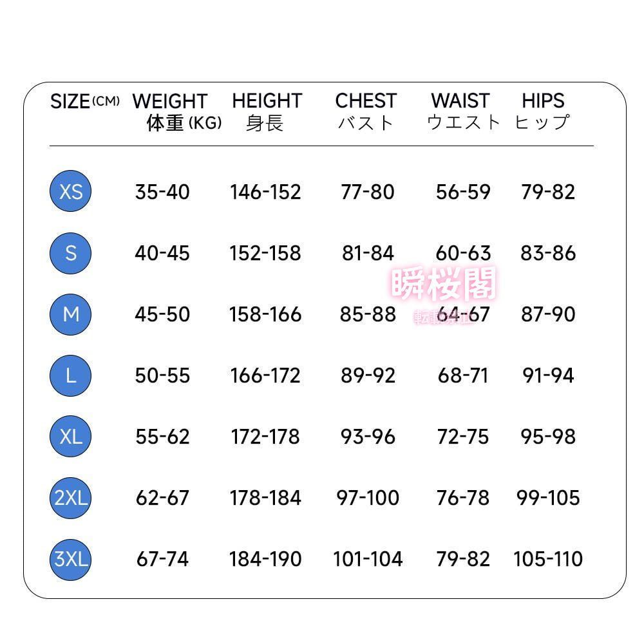Image resolution: width=644 pixels, height=644 pixels.
Task: Click the 99-105 hips measurement
Action: click(x=548, y=498)
